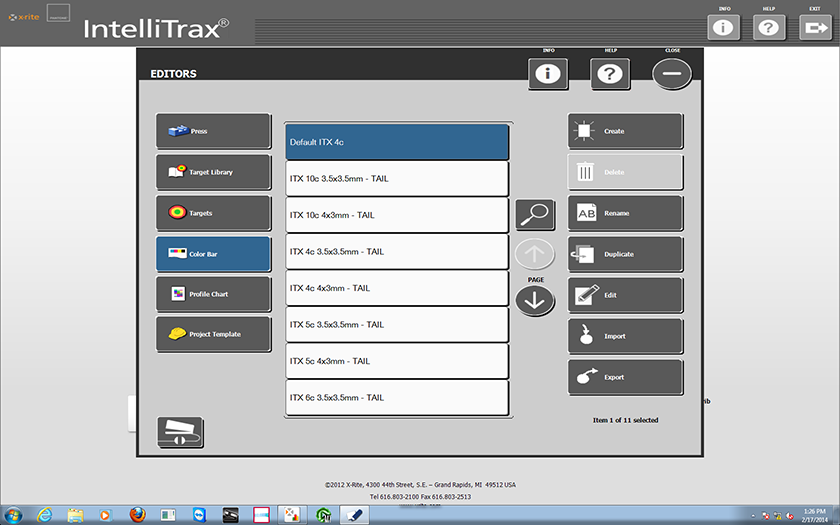The width and height of the screenshot is (840, 525).
Task: Open the Profile Chart editor
Action: [x=213, y=294]
